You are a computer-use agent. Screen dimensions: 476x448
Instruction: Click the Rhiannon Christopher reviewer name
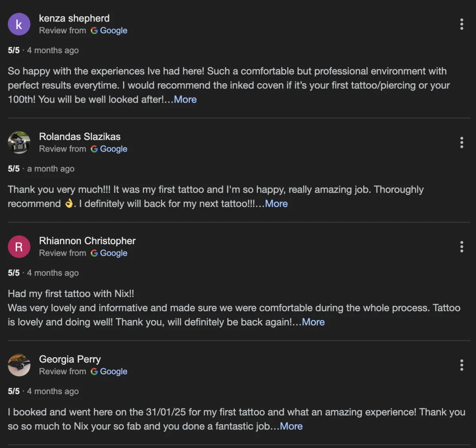(87, 241)
